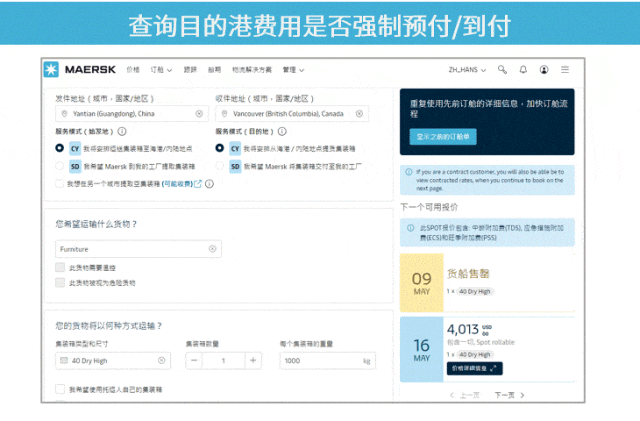Select the 16 MAY sailing date card
This screenshot has width=640, height=421.
click(422, 350)
